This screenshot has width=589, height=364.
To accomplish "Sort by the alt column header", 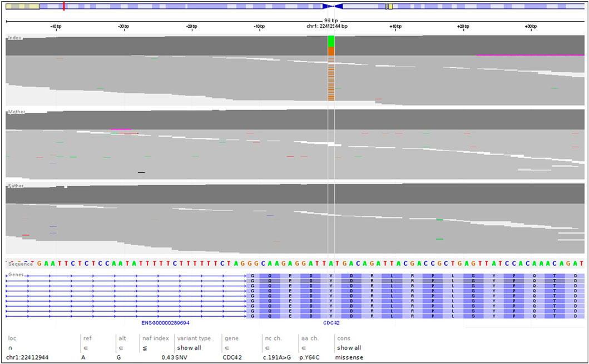I will coord(122,338).
